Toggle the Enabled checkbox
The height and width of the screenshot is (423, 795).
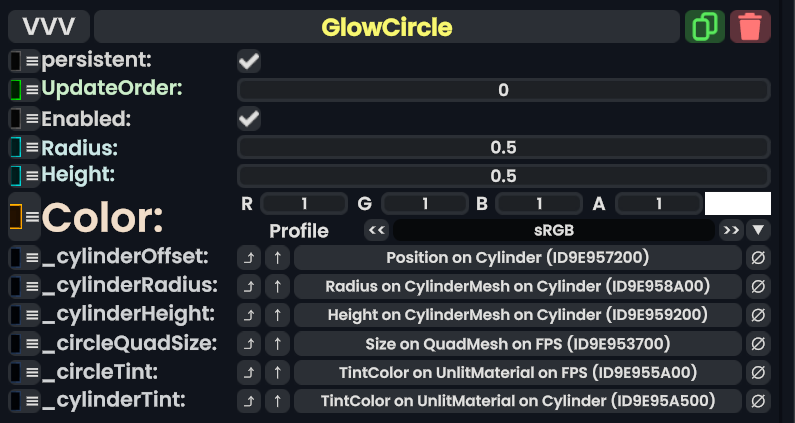click(249, 119)
